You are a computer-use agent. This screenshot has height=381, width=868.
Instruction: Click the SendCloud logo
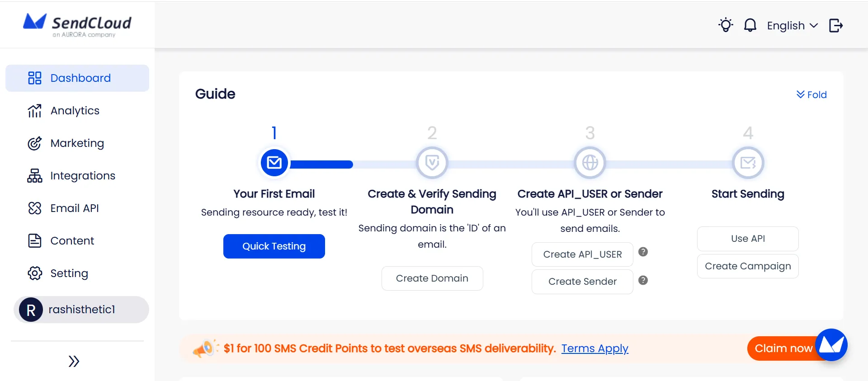[x=77, y=24]
